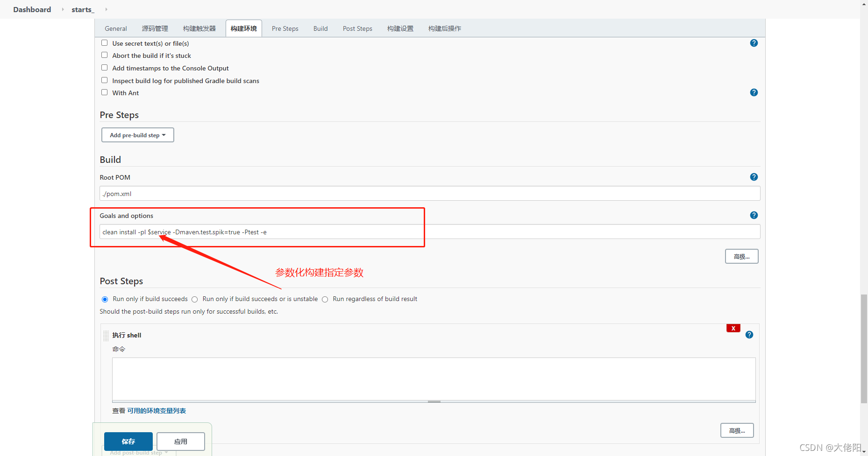Open help icon beside With Ant
Screen dimensions: 868x456
pyautogui.click(x=754, y=92)
